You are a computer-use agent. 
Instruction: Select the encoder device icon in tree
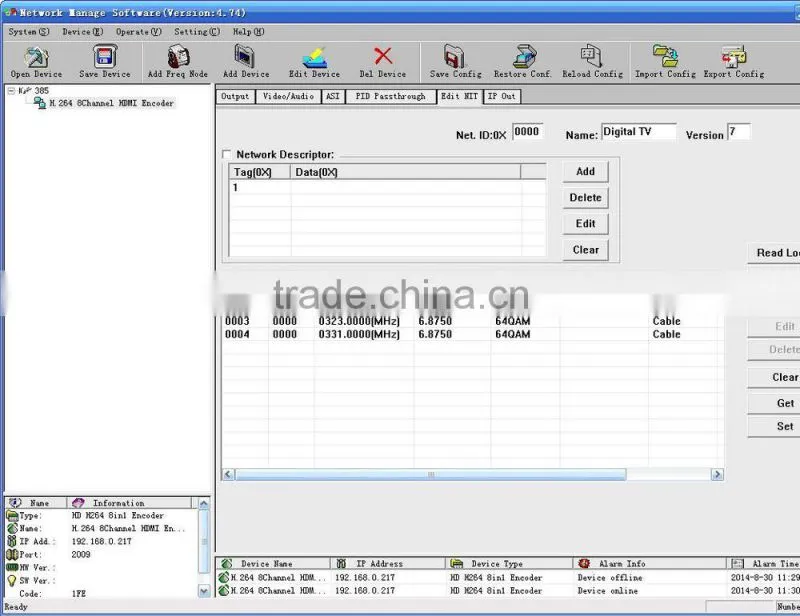pos(39,103)
